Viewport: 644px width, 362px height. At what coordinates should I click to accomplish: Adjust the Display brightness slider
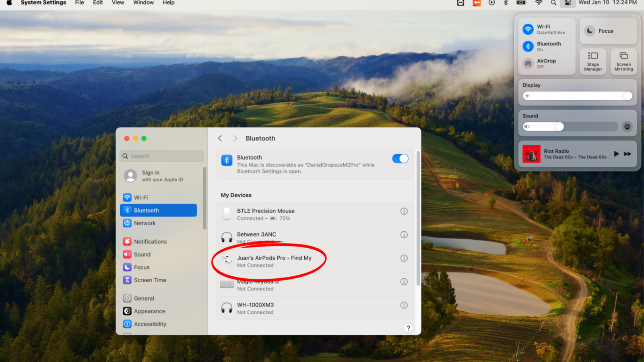(577, 96)
